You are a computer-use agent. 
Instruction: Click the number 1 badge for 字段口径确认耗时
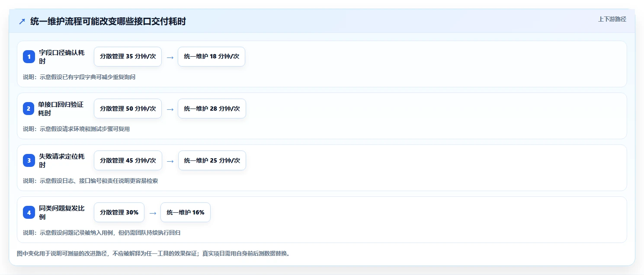click(x=29, y=57)
